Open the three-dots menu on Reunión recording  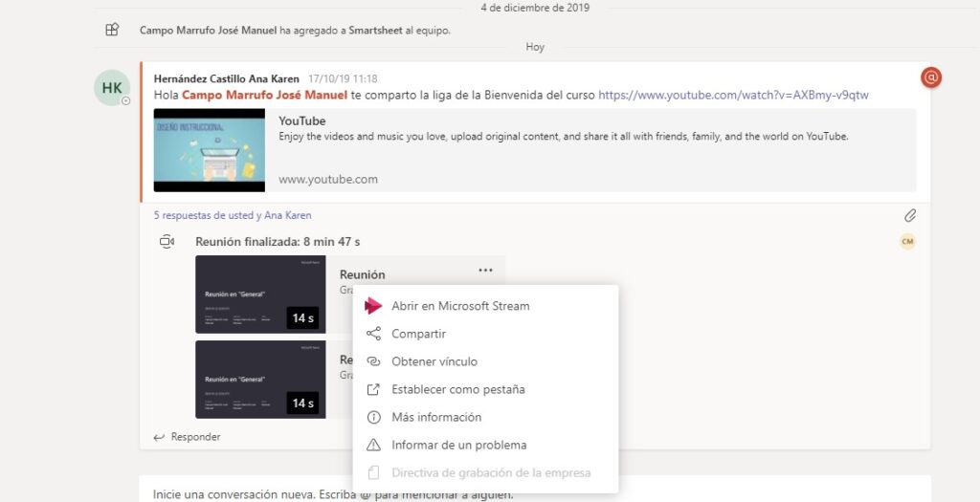click(485, 271)
